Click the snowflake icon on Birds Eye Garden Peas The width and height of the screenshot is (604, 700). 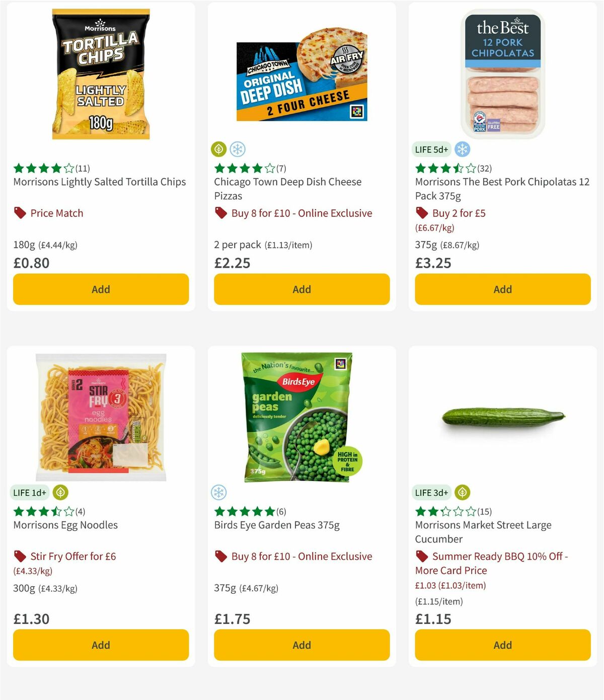coord(218,493)
